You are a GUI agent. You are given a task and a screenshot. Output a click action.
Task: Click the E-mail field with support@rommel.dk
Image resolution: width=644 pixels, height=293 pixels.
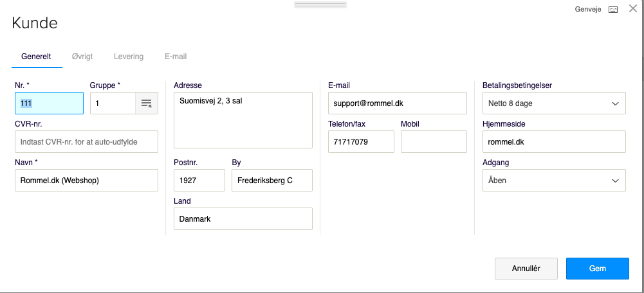pyautogui.click(x=398, y=103)
